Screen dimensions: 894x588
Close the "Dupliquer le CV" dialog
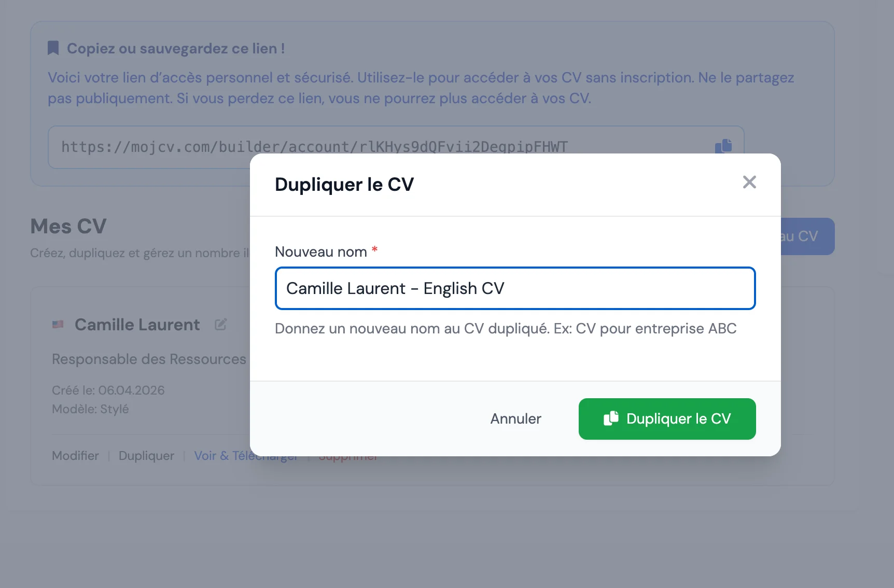click(749, 182)
